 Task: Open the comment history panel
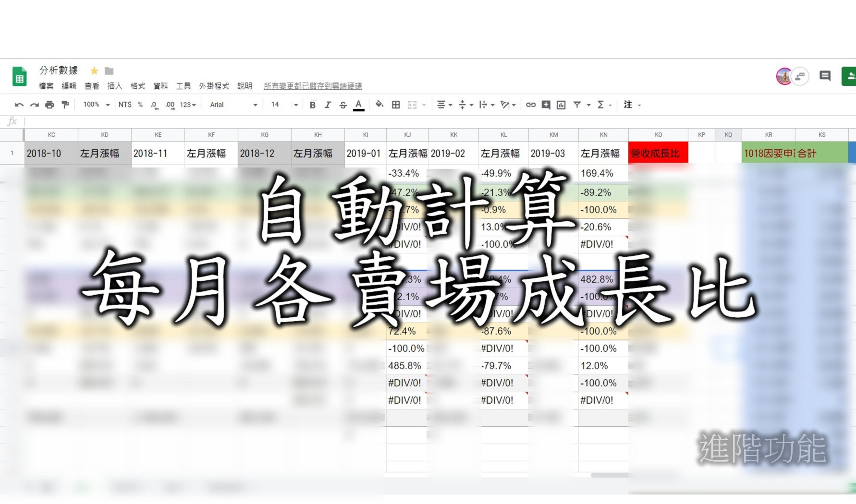tap(825, 76)
